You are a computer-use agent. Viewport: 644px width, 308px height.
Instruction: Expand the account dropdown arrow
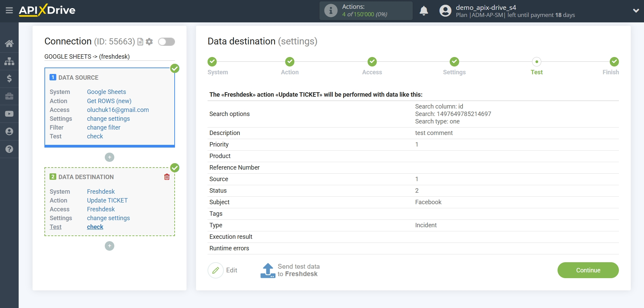pyautogui.click(x=636, y=11)
